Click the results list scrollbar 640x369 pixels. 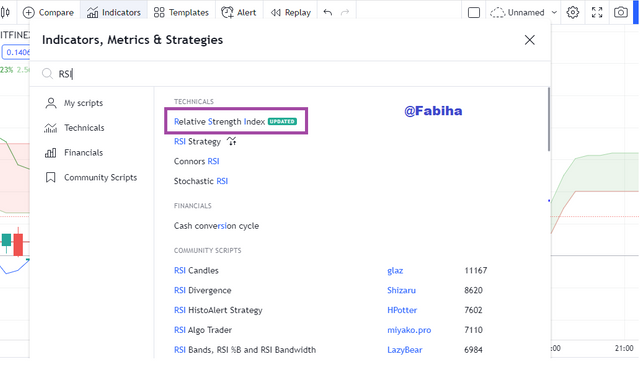pos(549,119)
